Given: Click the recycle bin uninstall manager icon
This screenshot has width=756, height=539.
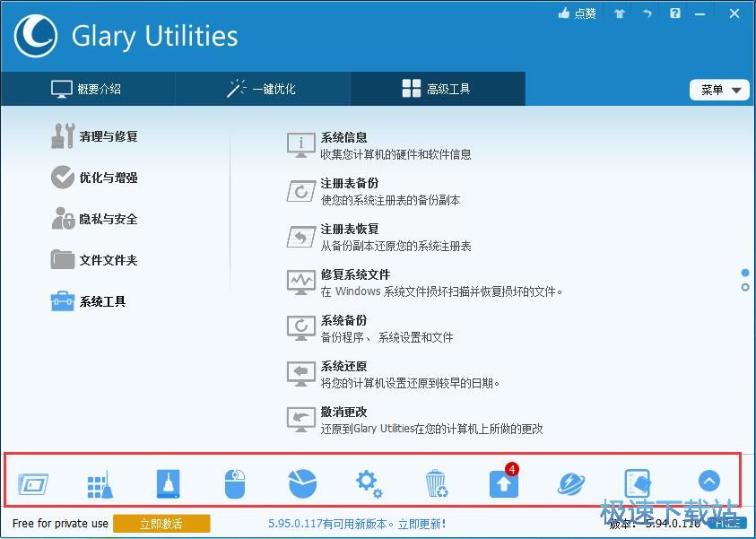Looking at the screenshot, I should 437,483.
